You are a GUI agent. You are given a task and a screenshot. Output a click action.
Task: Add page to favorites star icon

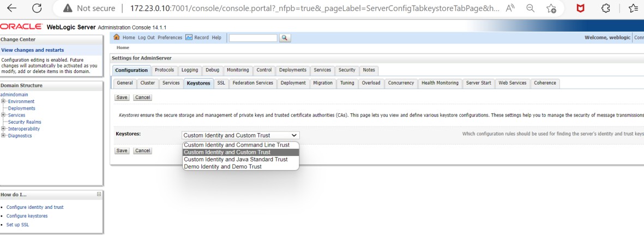(551, 8)
